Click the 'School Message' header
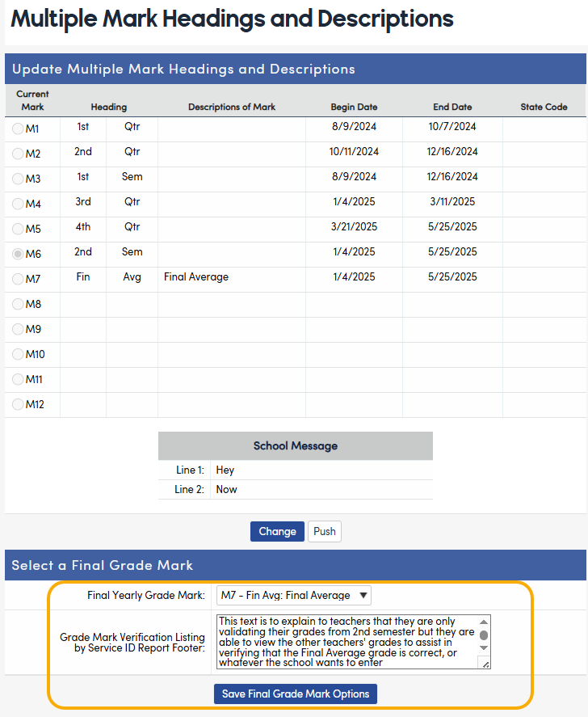This screenshot has width=588, height=717. coord(296,446)
